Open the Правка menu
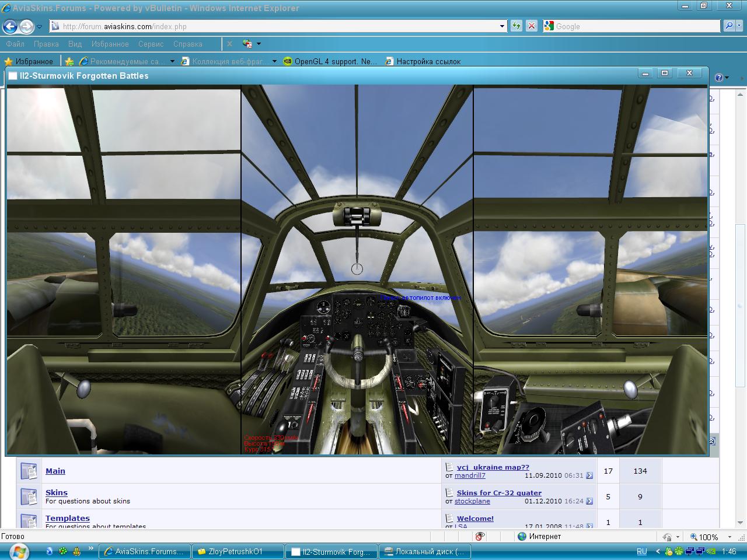The width and height of the screenshot is (747, 560). coord(46,44)
